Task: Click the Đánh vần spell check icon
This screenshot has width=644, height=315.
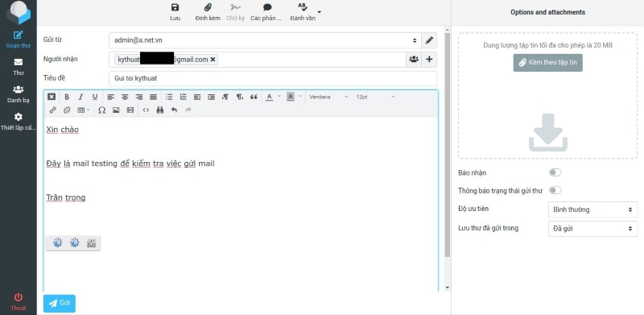Action: pos(303,7)
